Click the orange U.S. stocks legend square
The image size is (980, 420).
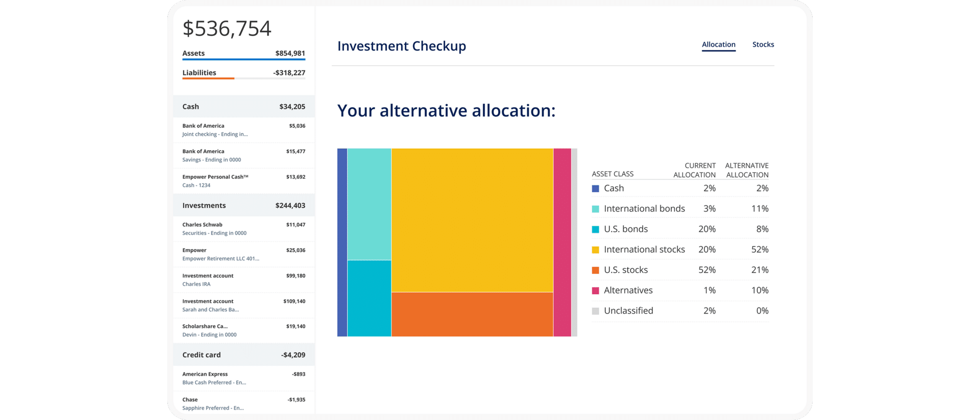click(x=595, y=270)
